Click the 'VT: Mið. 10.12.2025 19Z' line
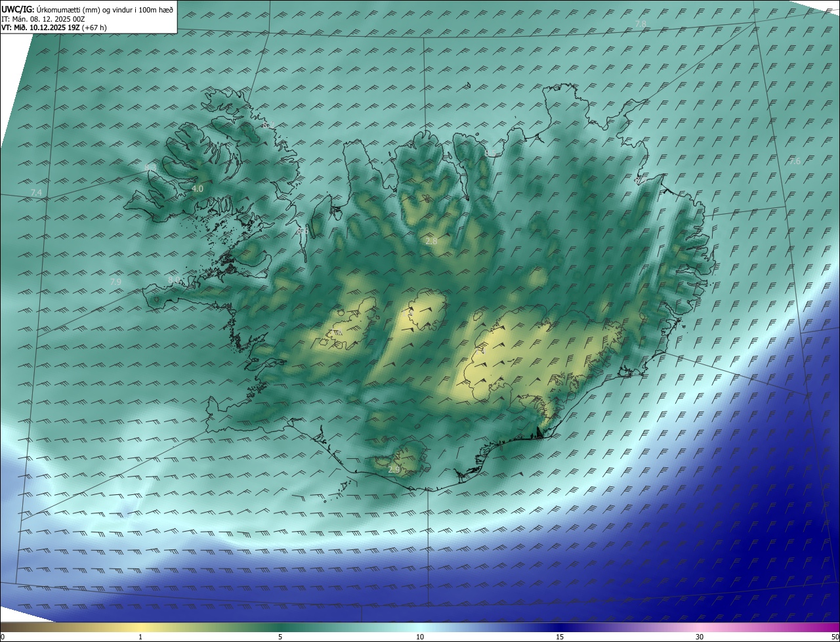Screen dimensions: 840x642 54,28
